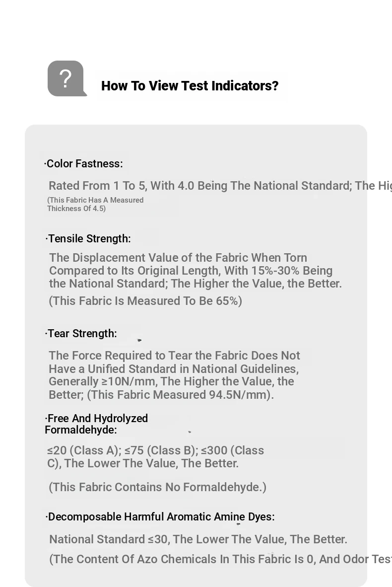The width and height of the screenshot is (392, 587).
Task: Click the 'National Standard ≤30' text line
Action: pos(198,539)
